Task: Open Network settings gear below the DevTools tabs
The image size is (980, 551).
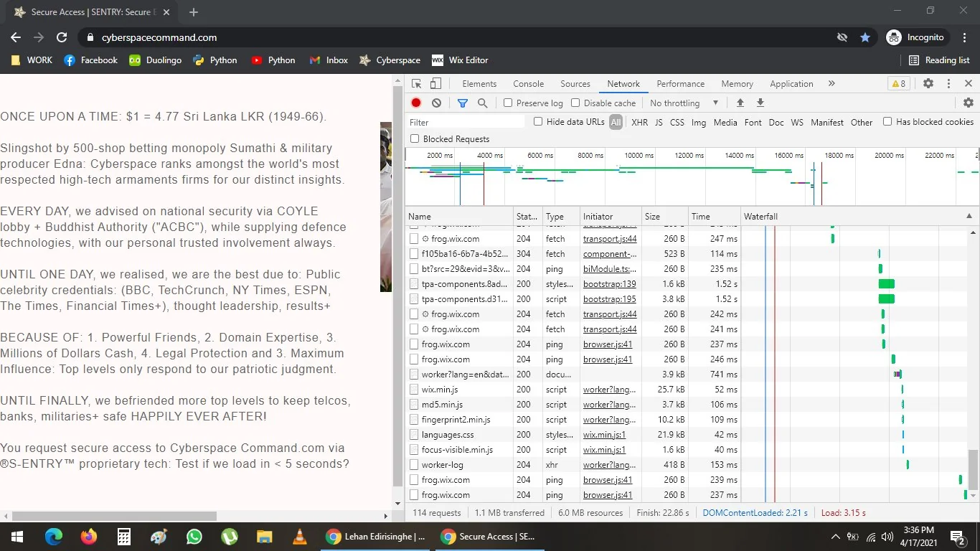Action: tap(968, 103)
